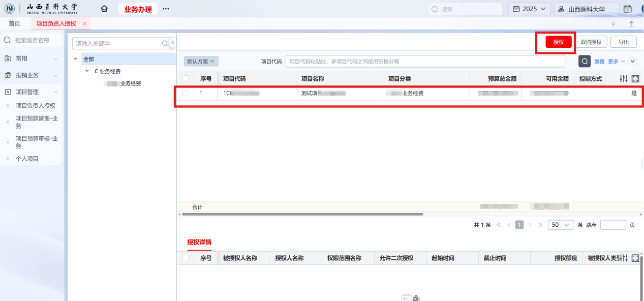Close the 项目负责人授权 tab
644x301 pixels.
click(x=85, y=24)
